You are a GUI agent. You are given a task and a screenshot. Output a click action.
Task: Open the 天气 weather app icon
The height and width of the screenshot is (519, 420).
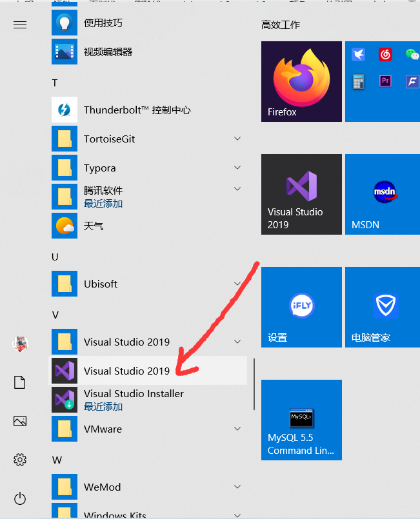(65, 226)
